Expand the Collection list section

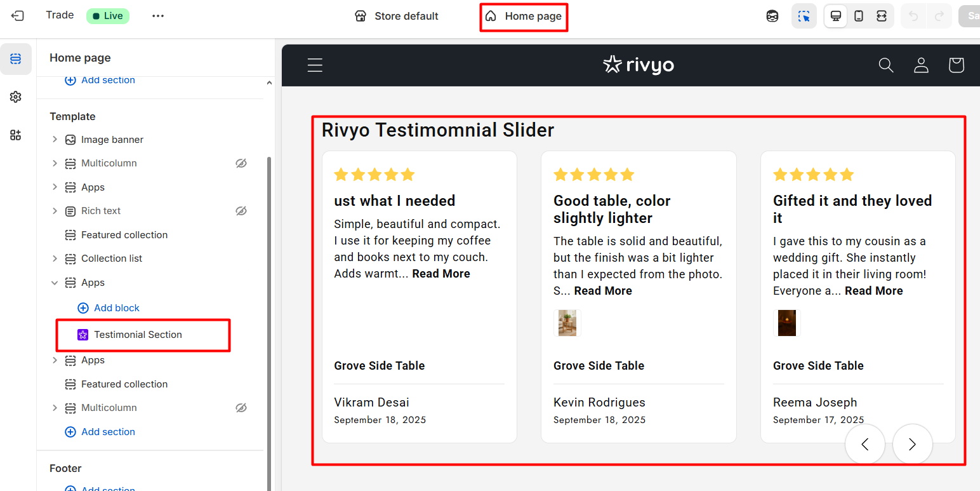click(55, 259)
